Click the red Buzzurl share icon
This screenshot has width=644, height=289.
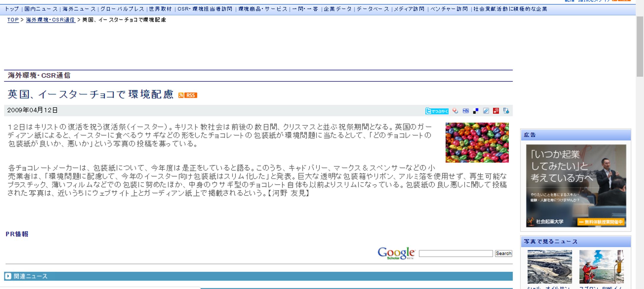point(496,111)
